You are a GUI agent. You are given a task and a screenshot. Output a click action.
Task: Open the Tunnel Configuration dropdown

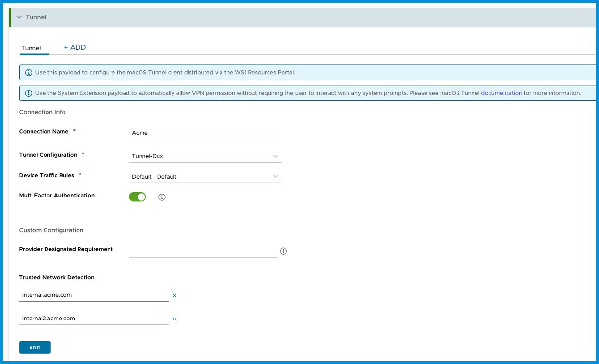pyautogui.click(x=205, y=156)
